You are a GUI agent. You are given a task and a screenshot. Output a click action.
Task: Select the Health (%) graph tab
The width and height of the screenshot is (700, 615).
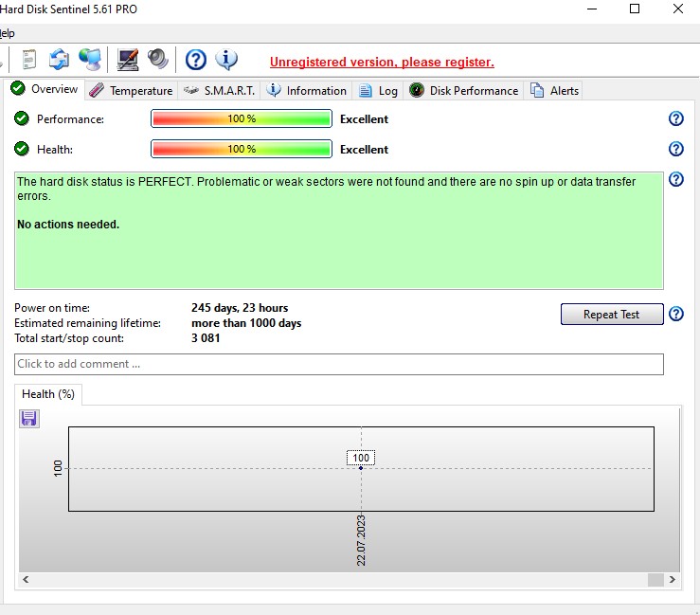(x=48, y=394)
